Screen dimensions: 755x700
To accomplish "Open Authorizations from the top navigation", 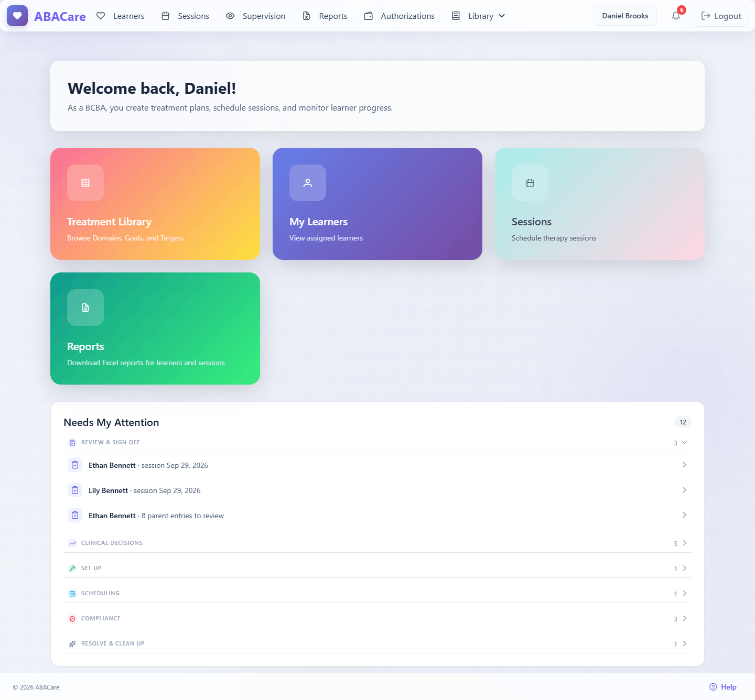I will (x=400, y=16).
